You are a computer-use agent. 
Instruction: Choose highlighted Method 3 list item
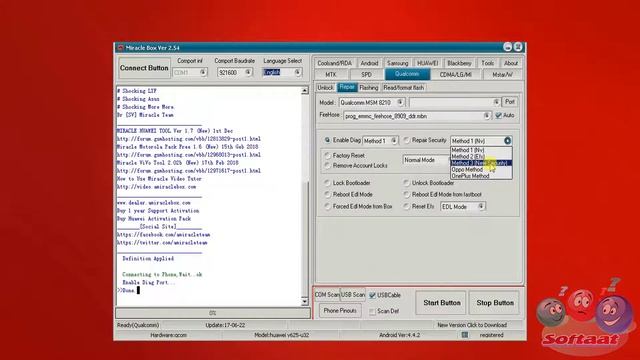pos(481,163)
